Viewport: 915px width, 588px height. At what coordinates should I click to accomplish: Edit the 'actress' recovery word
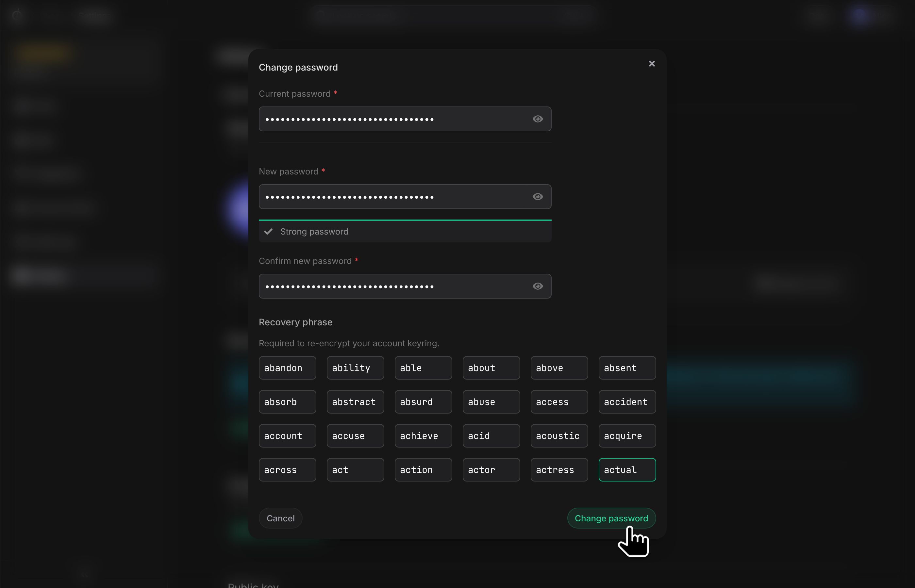[559, 470]
